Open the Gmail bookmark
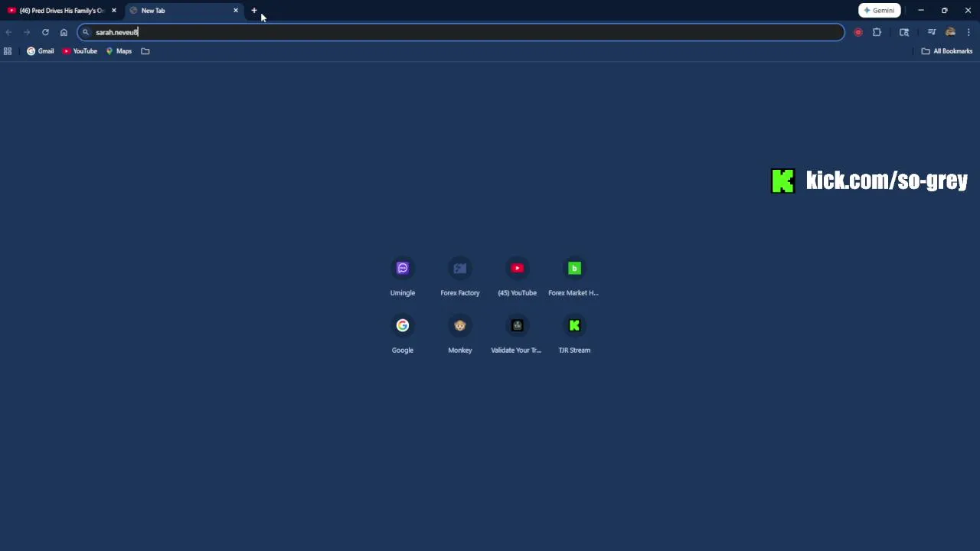The height and width of the screenshot is (551, 980). pyautogui.click(x=41, y=51)
